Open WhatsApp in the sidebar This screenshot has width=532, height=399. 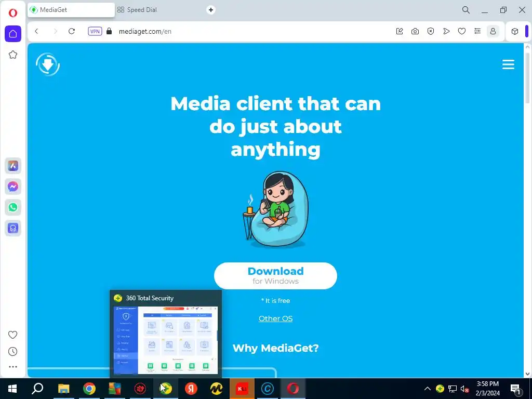point(13,207)
